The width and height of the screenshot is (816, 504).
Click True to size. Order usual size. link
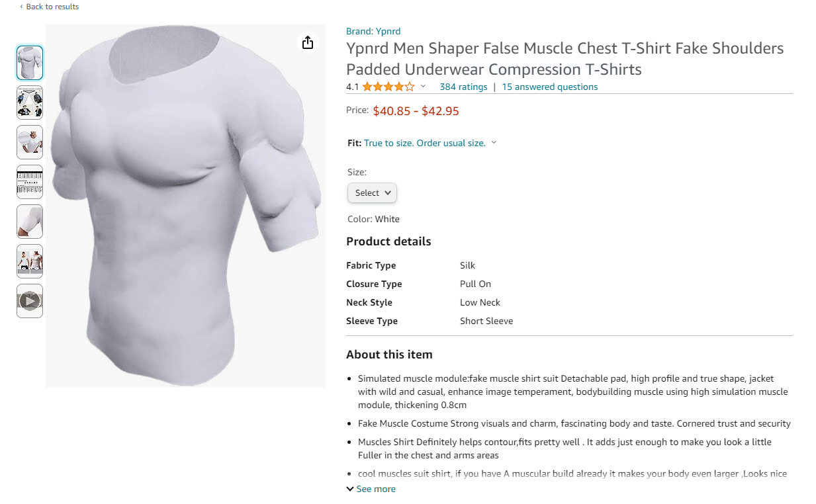[425, 143]
